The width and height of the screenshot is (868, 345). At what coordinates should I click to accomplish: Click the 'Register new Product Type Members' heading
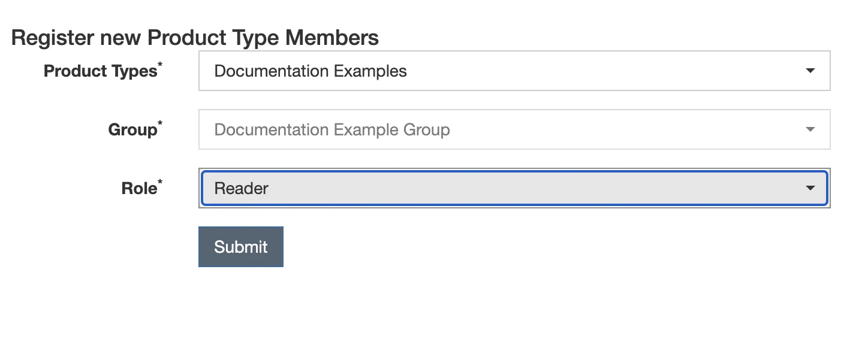195,38
